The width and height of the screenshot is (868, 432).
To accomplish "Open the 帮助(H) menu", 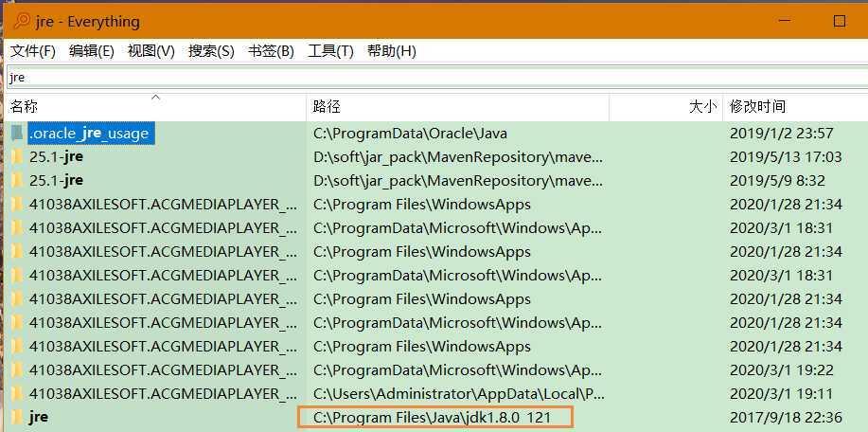I will [x=391, y=51].
